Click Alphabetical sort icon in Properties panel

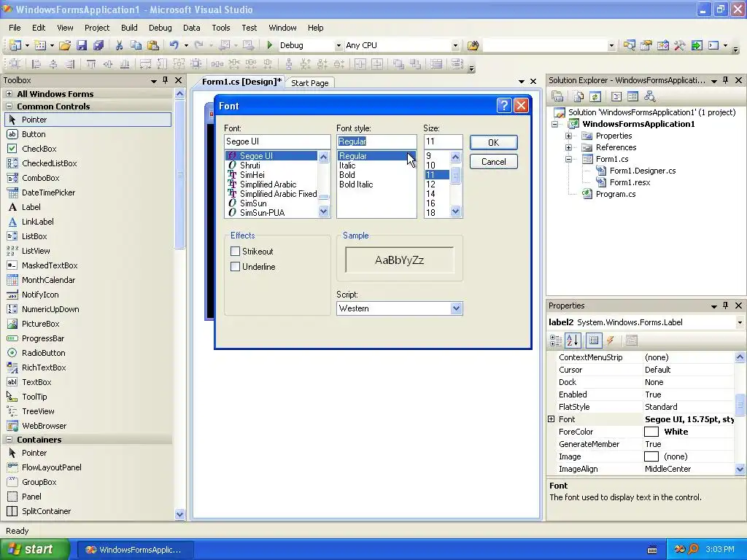tap(573, 340)
